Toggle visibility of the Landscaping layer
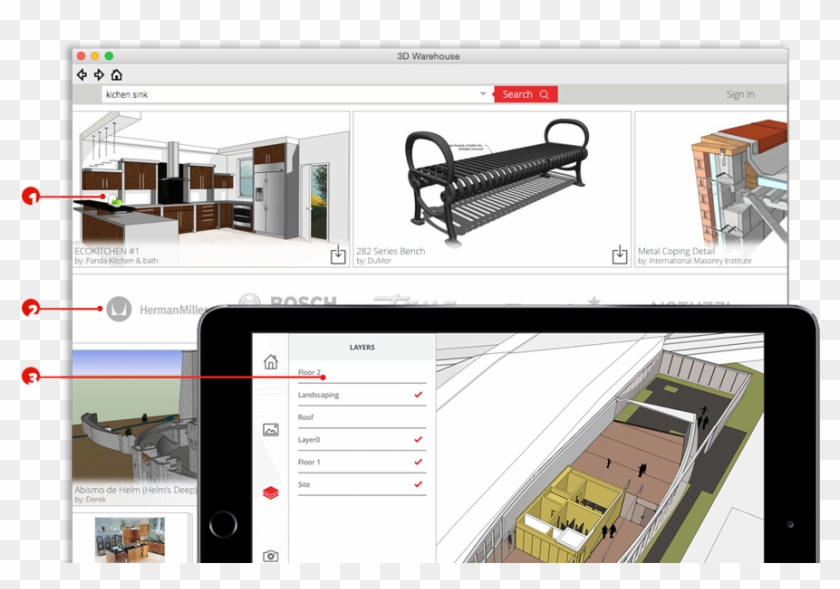 tap(418, 395)
